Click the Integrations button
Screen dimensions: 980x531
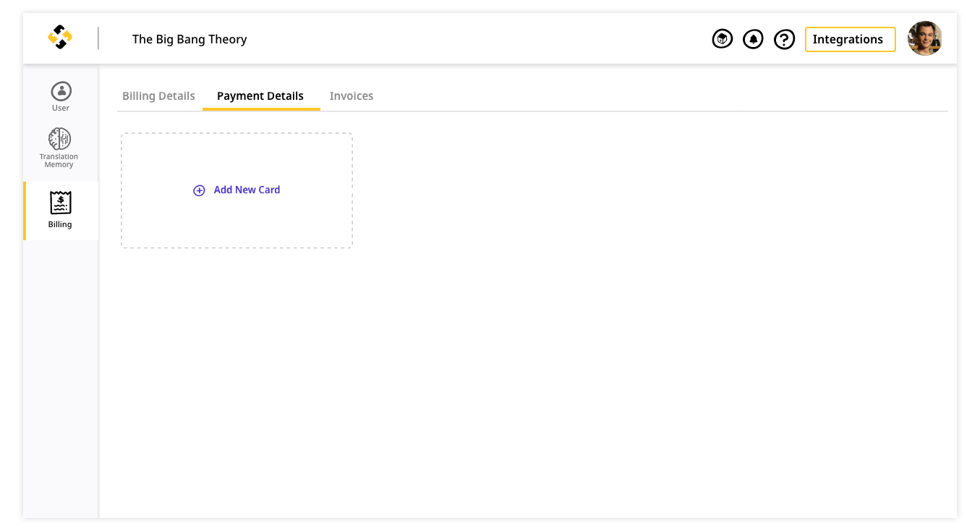(850, 39)
